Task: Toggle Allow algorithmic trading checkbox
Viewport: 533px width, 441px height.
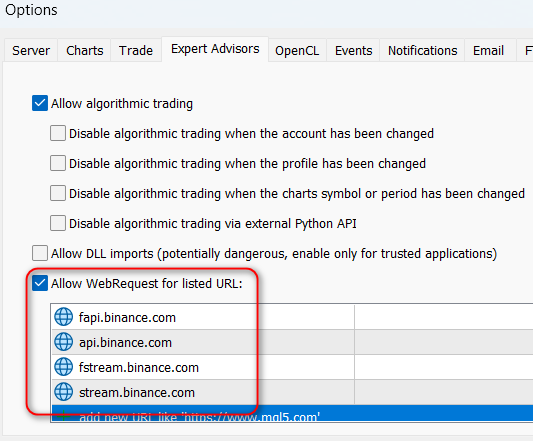Action: 40,103
